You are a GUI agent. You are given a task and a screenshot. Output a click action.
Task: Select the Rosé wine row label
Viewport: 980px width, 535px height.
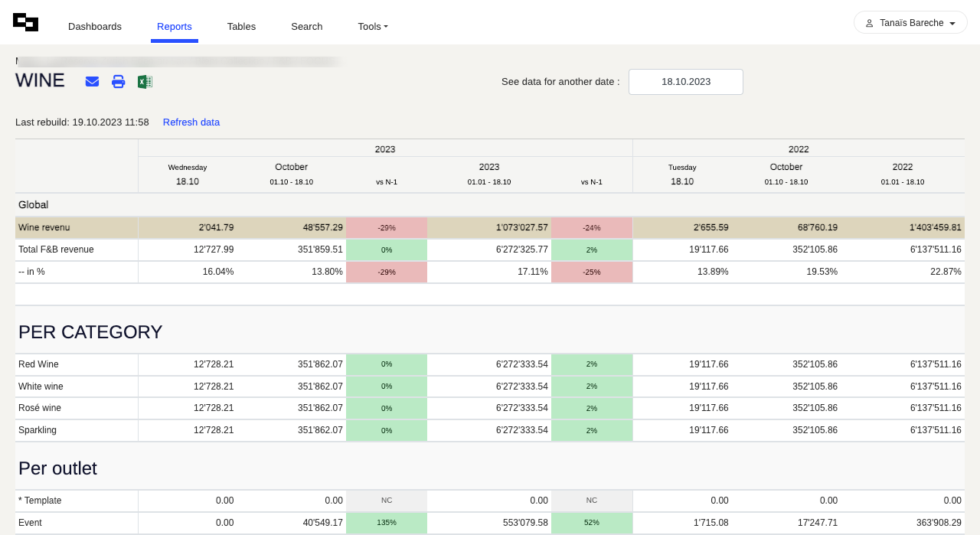point(40,408)
